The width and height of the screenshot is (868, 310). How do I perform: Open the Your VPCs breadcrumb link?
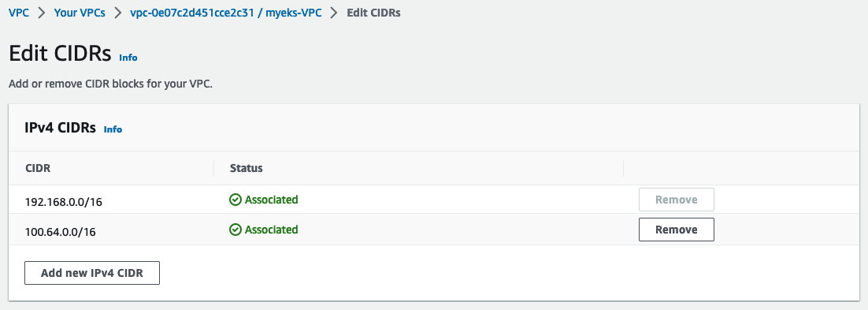pyautogui.click(x=80, y=13)
